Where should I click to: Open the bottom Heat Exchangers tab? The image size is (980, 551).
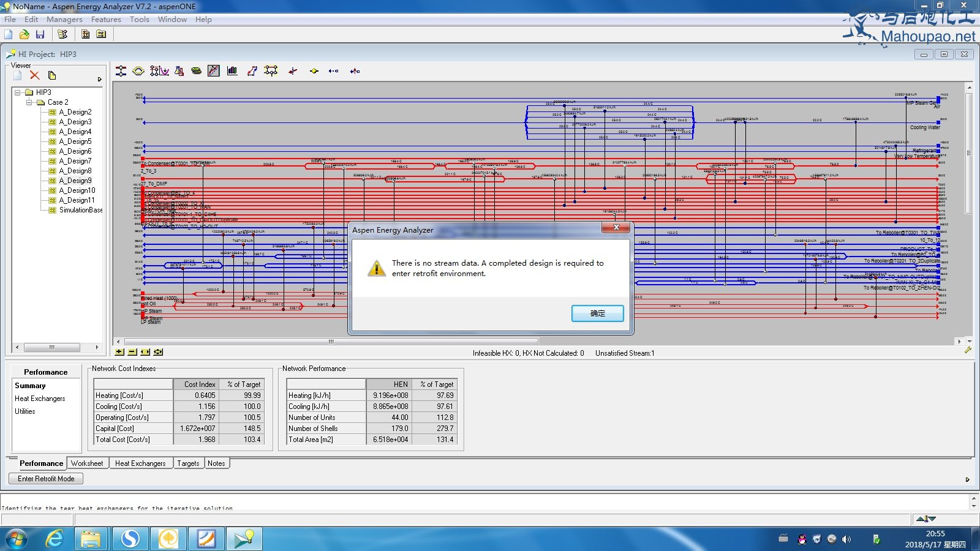(140, 463)
